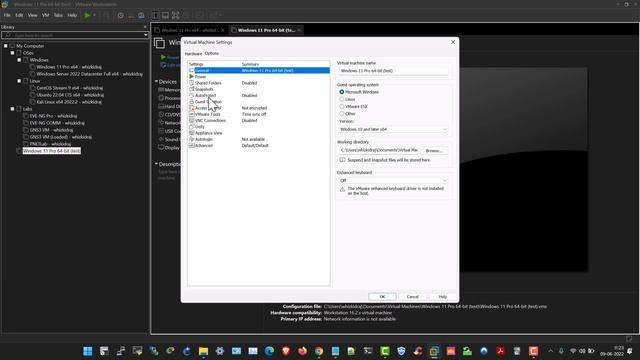Click Browse for working directory
Viewport: 640px width, 360px height.
[x=433, y=151]
